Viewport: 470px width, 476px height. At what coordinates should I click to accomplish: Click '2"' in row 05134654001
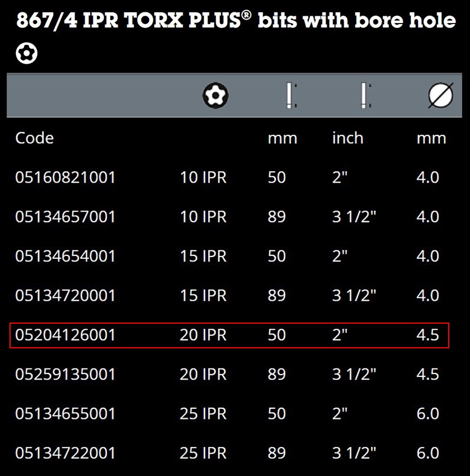point(340,256)
